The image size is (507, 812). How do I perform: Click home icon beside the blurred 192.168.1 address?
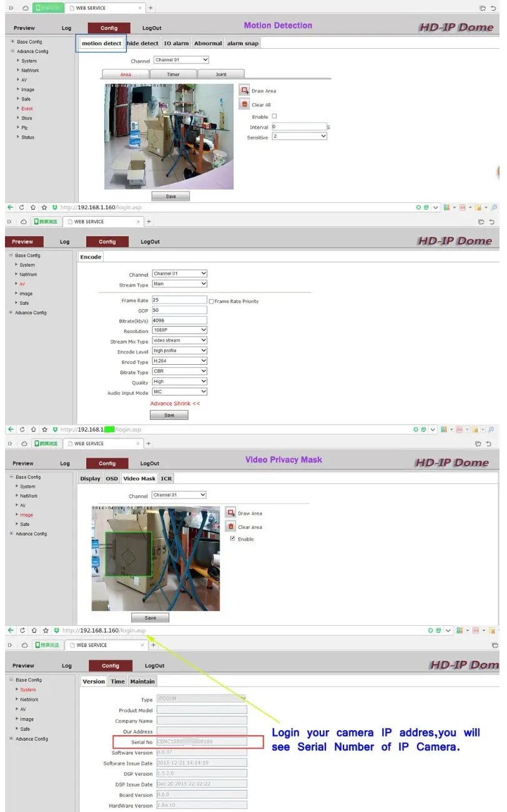click(x=33, y=429)
